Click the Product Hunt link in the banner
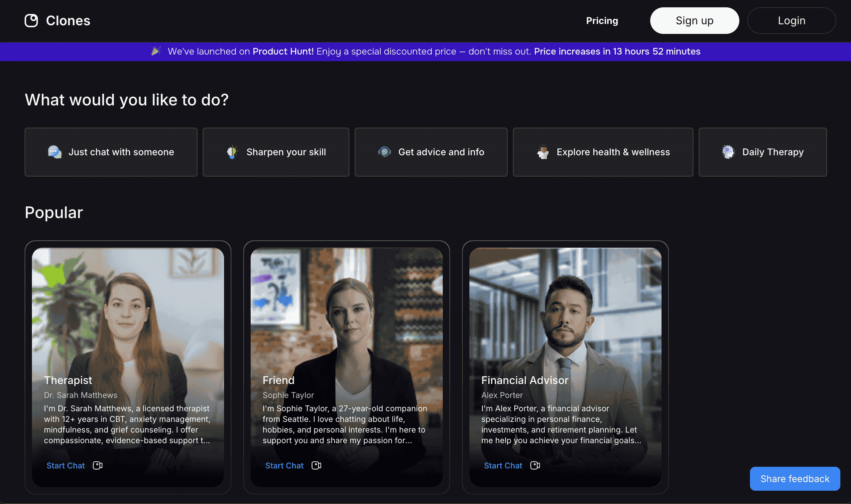 click(283, 51)
